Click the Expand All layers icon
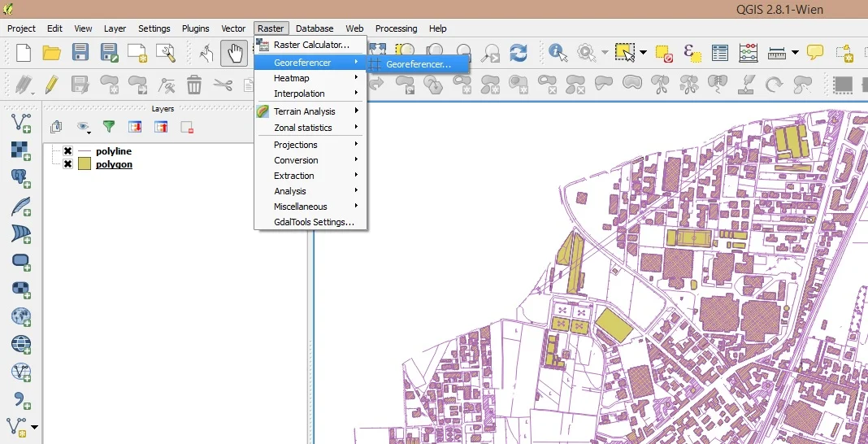This screenshot has width=868, height=444. (135, 128)
